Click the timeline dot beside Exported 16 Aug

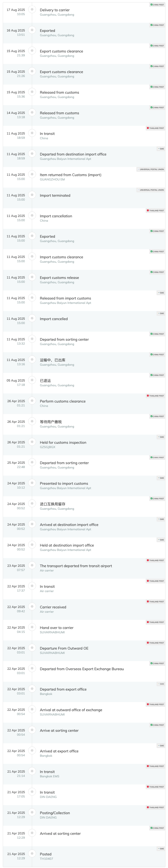32,30
